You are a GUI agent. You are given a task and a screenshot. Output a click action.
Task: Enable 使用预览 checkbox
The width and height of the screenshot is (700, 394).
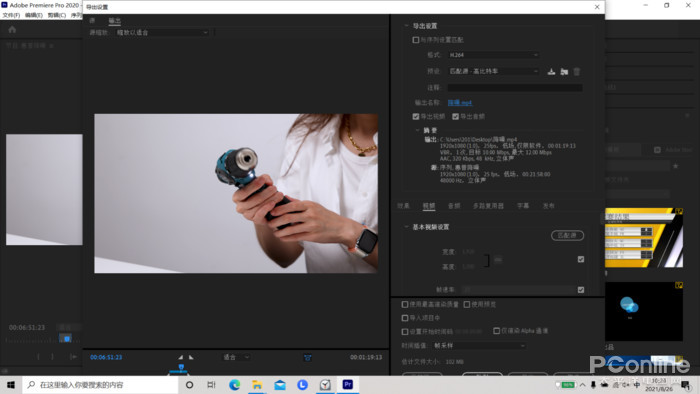tap(467, 304)
